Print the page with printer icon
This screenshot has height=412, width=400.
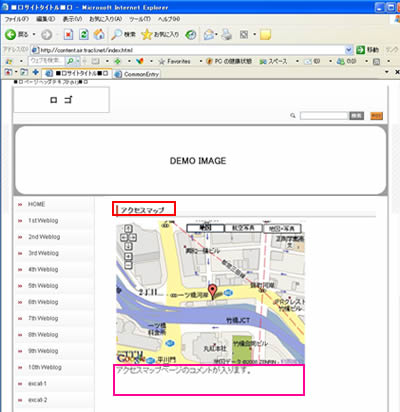[226, 34]
